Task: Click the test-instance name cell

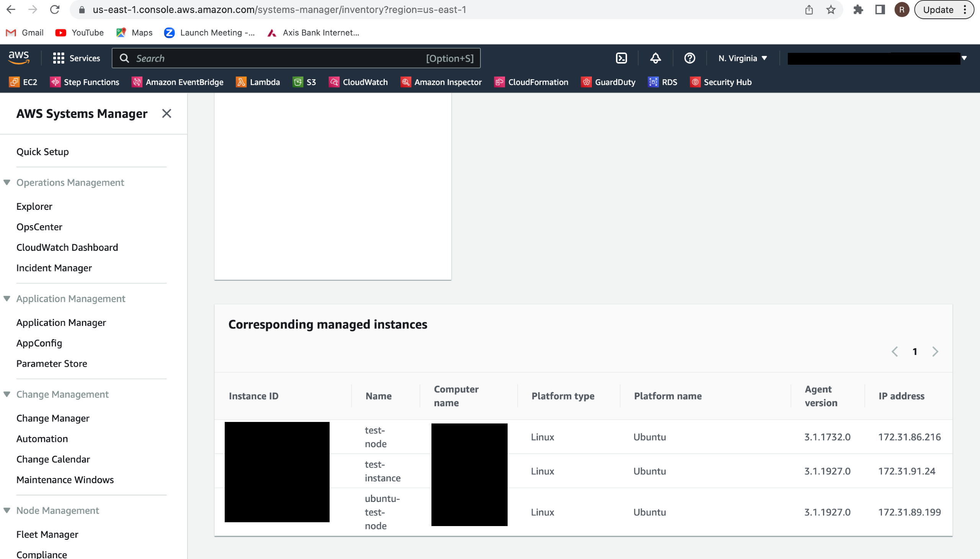Action: (x=382, y=471)
